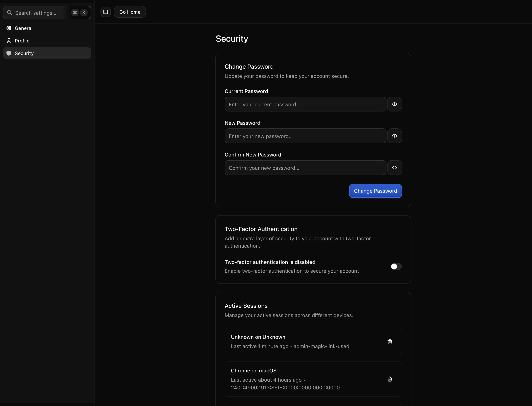Click 'Two-factor authentication is disabled' status text
Viewport: 532px width, 406px height.
coord(270,262)
